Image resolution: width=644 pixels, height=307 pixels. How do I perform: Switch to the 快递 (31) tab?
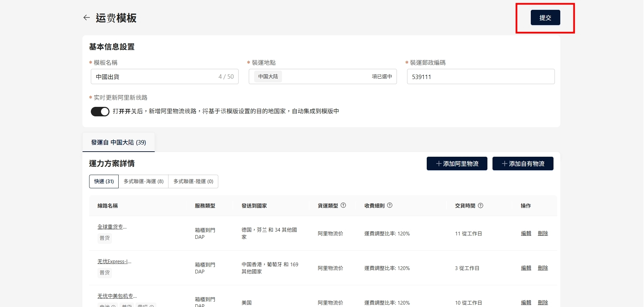pyautogui.click(x=104, y=181)
